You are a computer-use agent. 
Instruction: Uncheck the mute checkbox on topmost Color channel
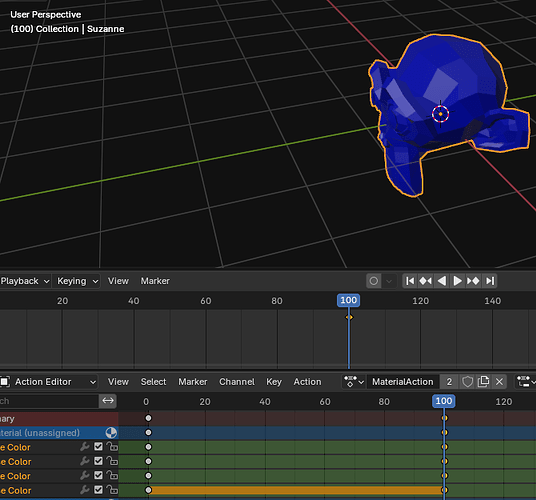[98, 447]
